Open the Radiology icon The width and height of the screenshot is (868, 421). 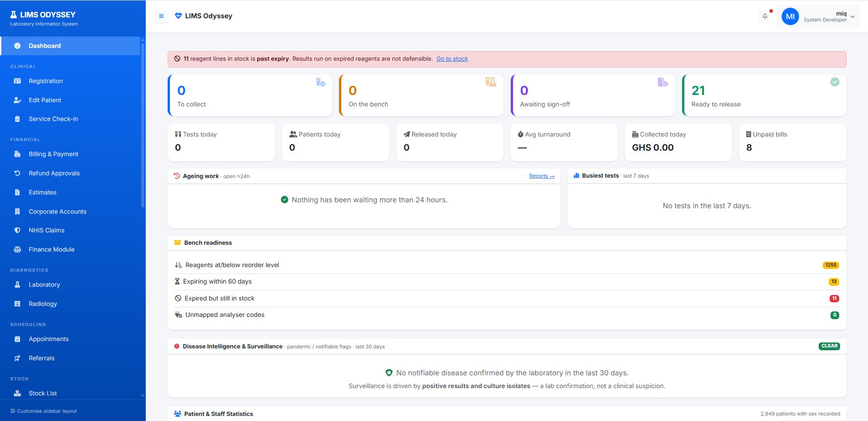[x=17, y=304]
